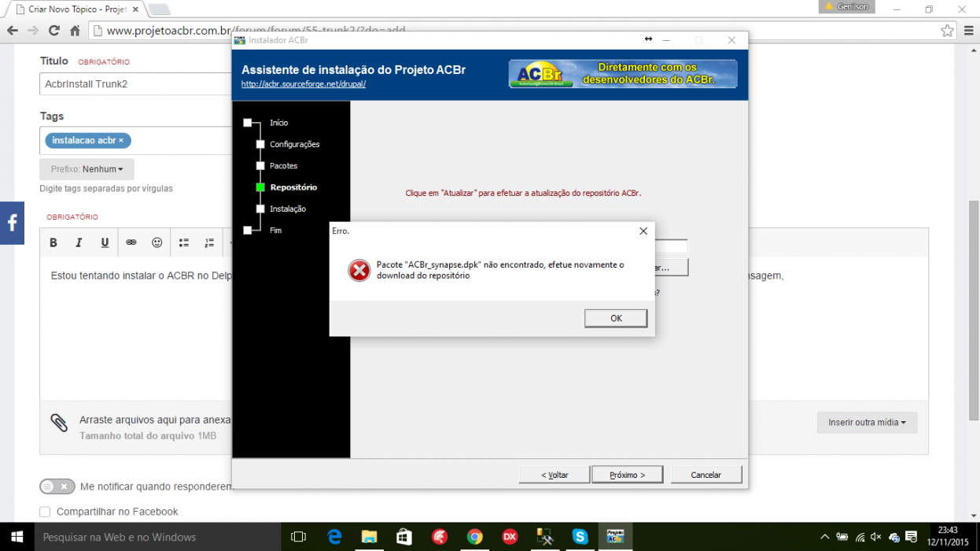Open the DX red taskbar icon
980x551 pixels.
(x=510, y=537)
